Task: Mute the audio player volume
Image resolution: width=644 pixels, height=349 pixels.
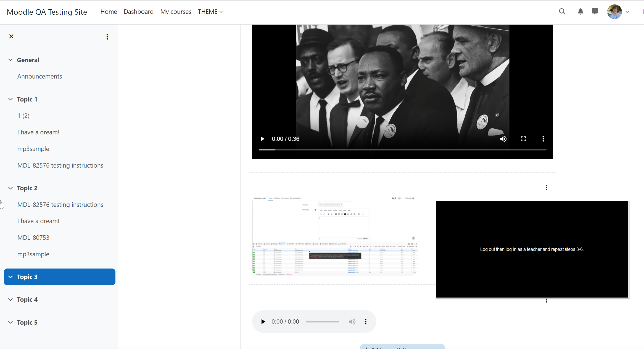Action: point(352,322)
